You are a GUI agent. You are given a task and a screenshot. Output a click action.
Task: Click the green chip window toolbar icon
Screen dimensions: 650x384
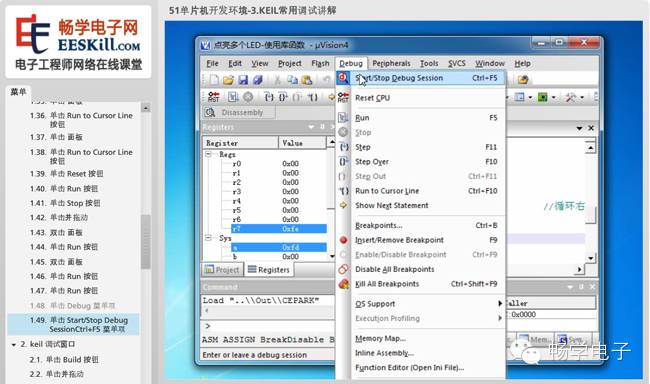tap(543, 97)
